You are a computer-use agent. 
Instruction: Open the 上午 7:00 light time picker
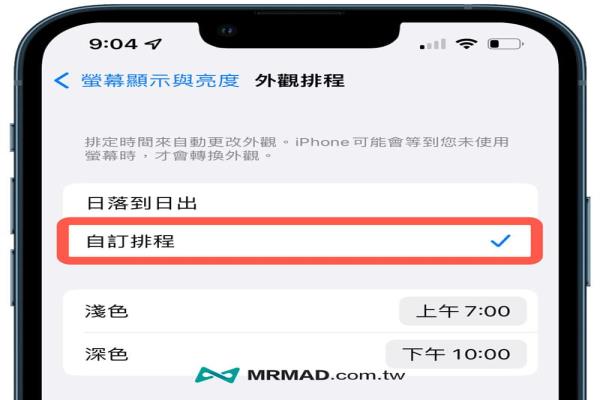[x=463, y=311]
